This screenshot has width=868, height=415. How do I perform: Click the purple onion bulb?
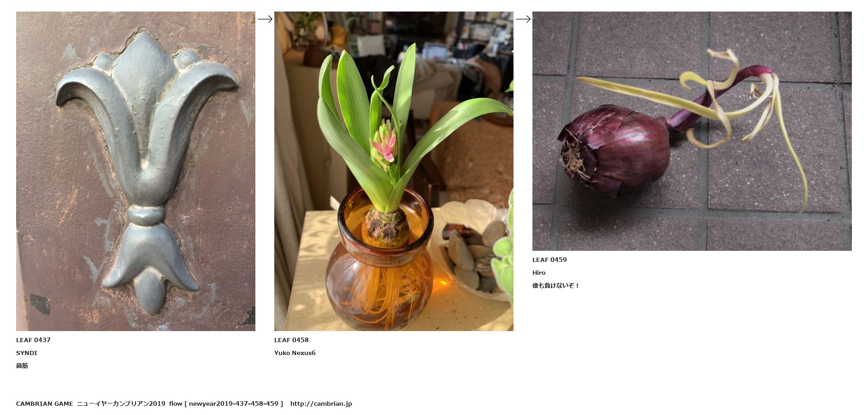click(614, 150)
